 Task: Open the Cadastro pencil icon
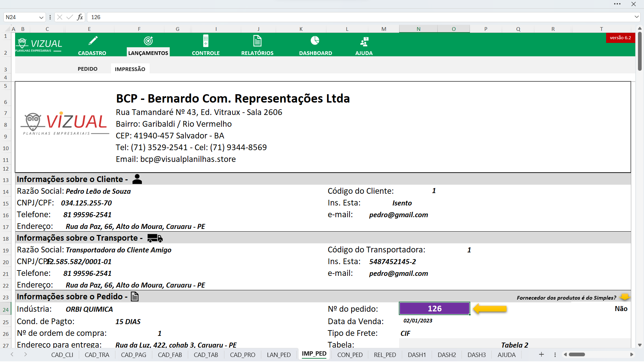pyautogui.click(x=93, y=41)
